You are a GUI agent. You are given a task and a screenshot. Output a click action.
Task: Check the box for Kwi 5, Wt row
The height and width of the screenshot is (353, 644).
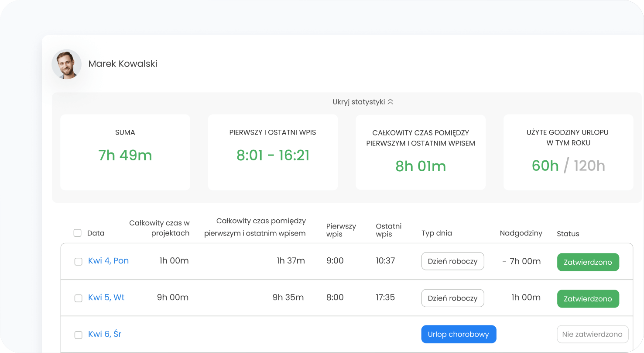tap(79, 298)
